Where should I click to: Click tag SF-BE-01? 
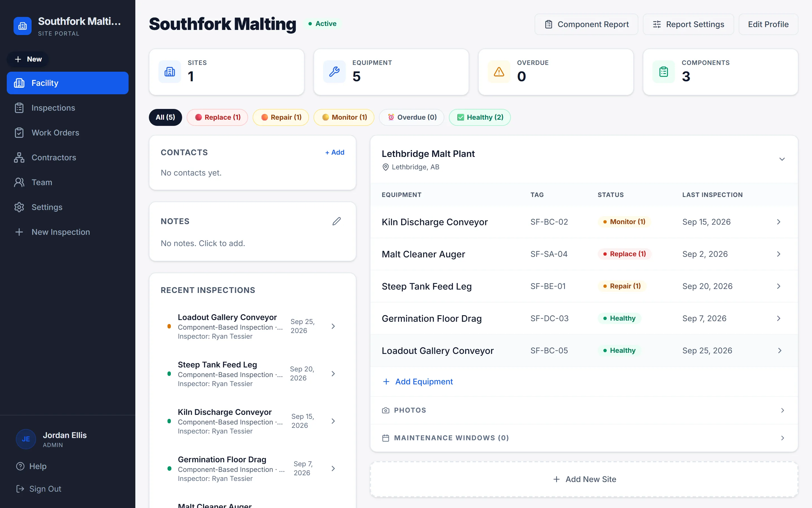pyautogui.click(x=548, y=286)
